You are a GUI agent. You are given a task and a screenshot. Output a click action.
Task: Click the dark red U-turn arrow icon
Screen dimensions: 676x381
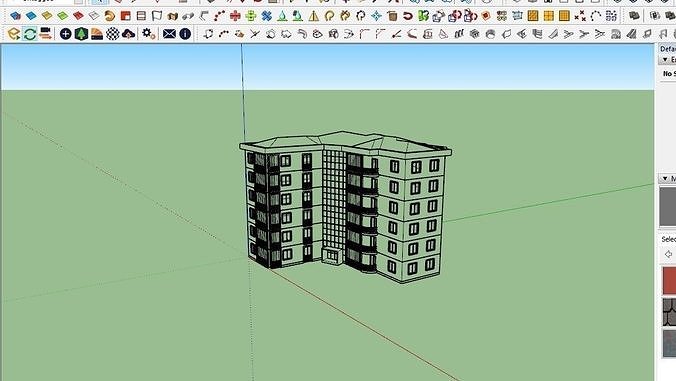(x=408, y=16)
